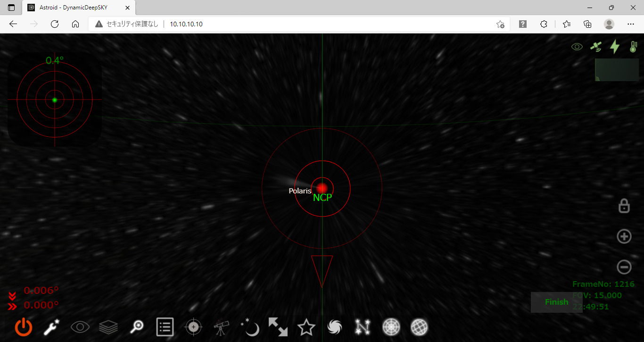Click the green eye status icon

tap(577, 47)
